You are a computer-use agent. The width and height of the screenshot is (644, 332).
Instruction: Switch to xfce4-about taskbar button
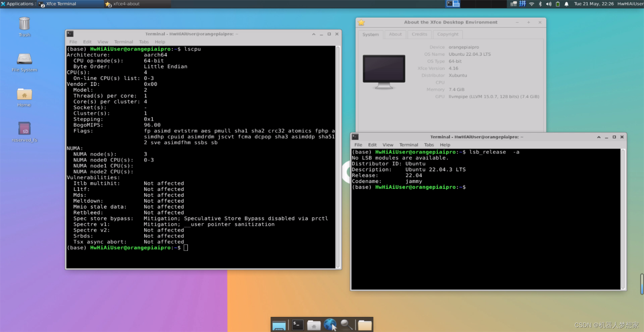tap(138, 4)
